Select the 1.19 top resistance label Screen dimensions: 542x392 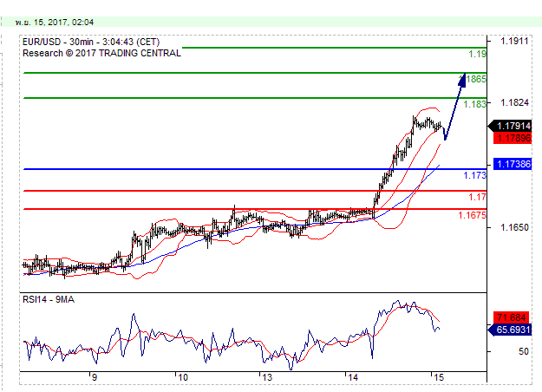tap(476, 55)
